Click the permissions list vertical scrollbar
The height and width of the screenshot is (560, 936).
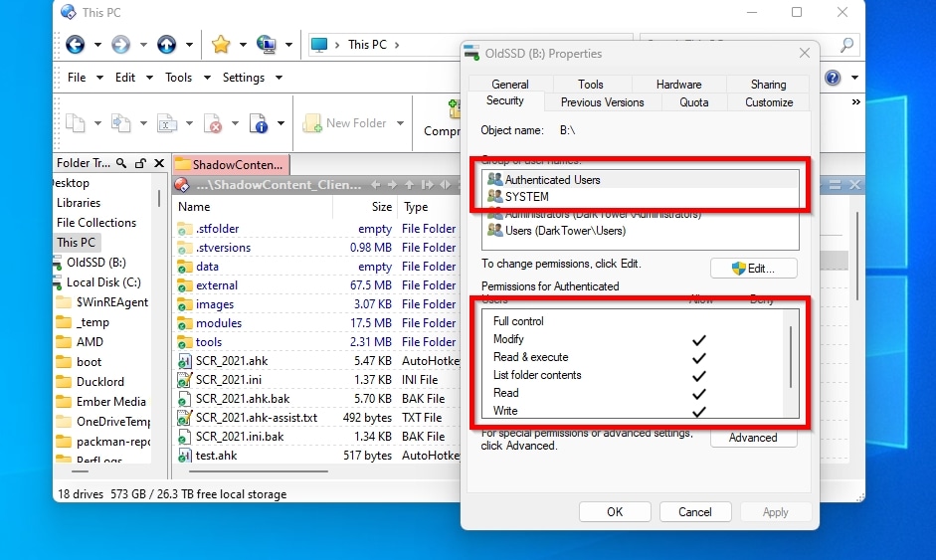[x=791, y=358]
